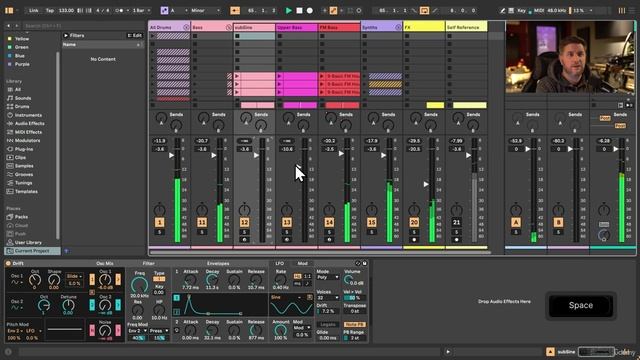Open the Minor scale dropdown
640x360 pixels.
click(x=205, y=10)
